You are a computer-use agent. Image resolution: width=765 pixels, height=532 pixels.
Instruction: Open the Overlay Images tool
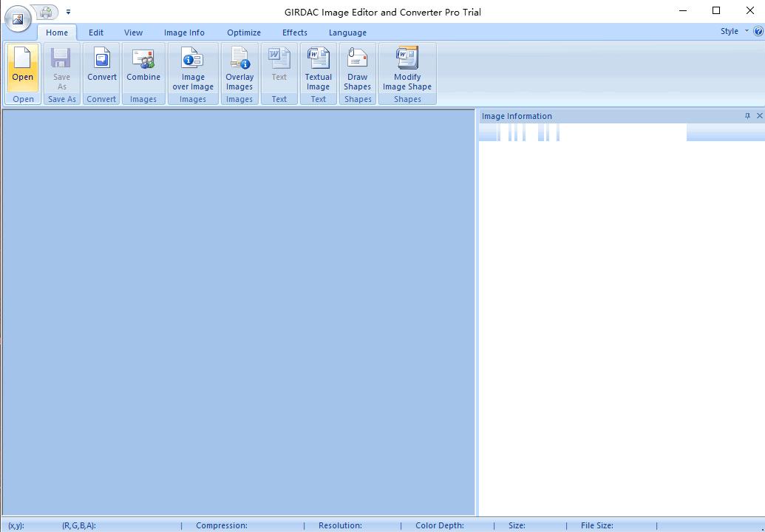(239, 67)
